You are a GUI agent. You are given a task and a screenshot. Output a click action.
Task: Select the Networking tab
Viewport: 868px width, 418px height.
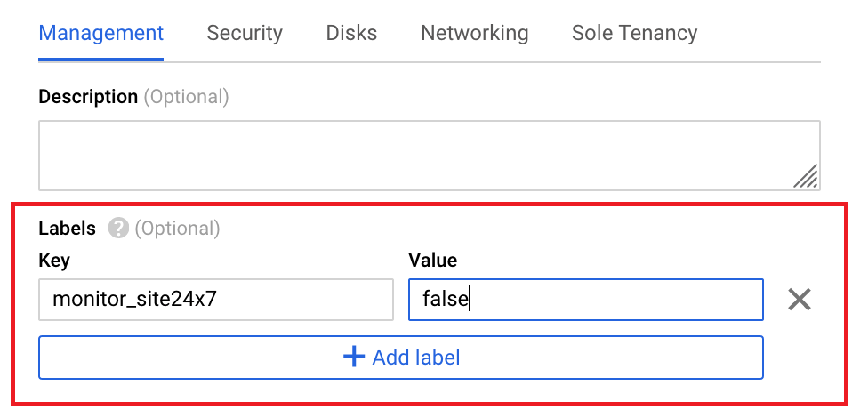(x=475, y=34)
